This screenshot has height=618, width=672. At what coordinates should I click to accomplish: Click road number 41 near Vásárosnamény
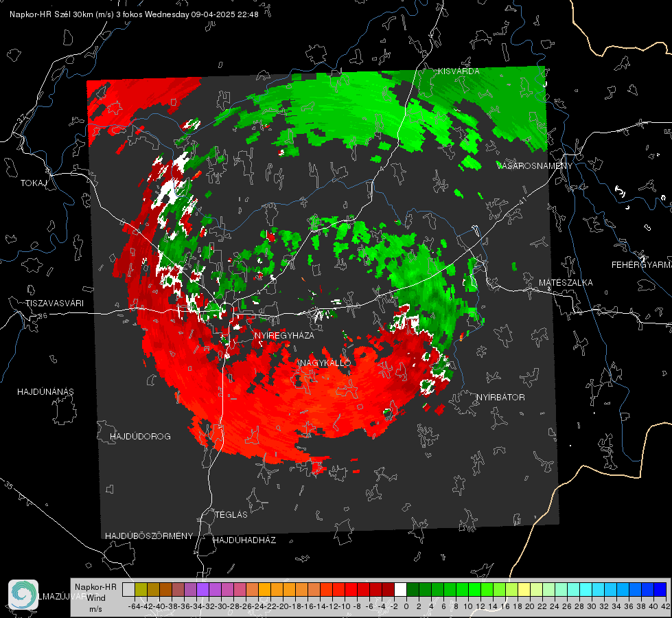click(522, 201)
